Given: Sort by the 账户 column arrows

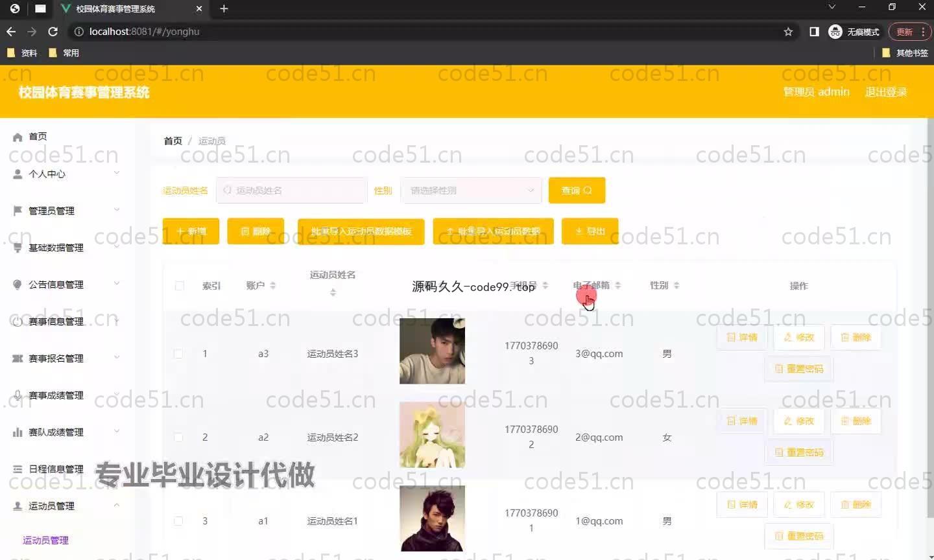Looking at the screenshot, I should (x=273, y=286).
